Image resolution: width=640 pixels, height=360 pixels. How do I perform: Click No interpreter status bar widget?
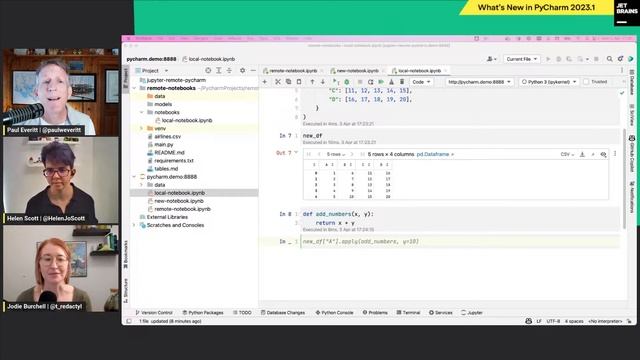[x=605, y=321]
